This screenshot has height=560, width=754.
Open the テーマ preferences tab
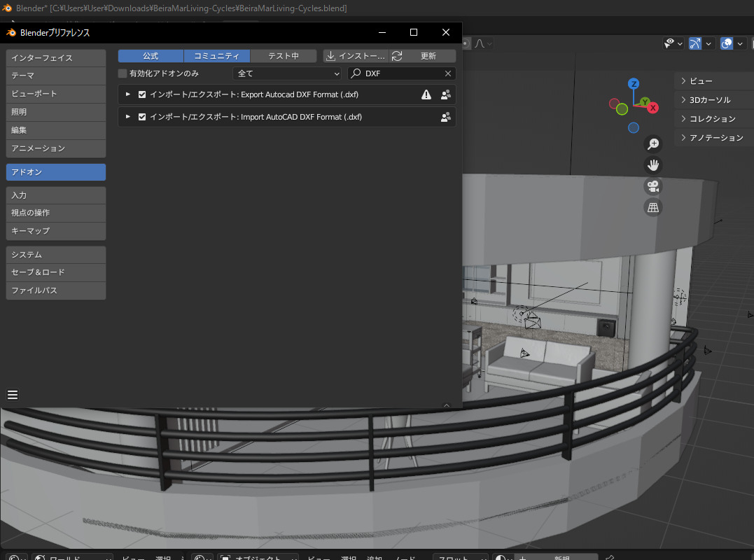click(56, 76)
